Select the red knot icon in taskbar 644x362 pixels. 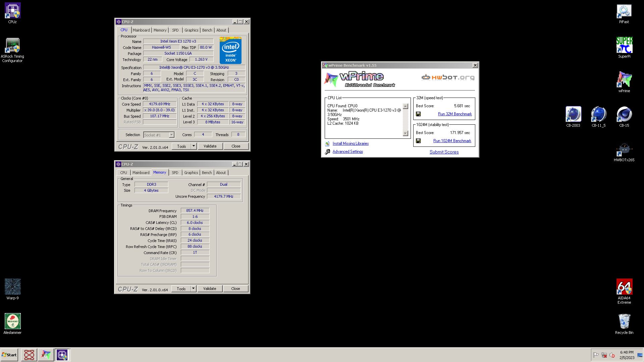click(x=29, y=355)
